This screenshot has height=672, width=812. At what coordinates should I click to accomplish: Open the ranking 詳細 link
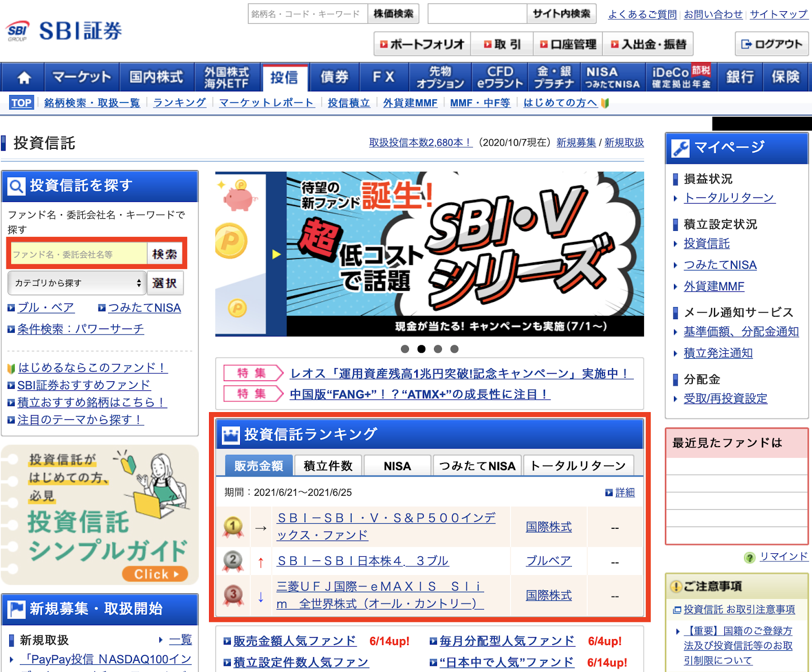625,492
